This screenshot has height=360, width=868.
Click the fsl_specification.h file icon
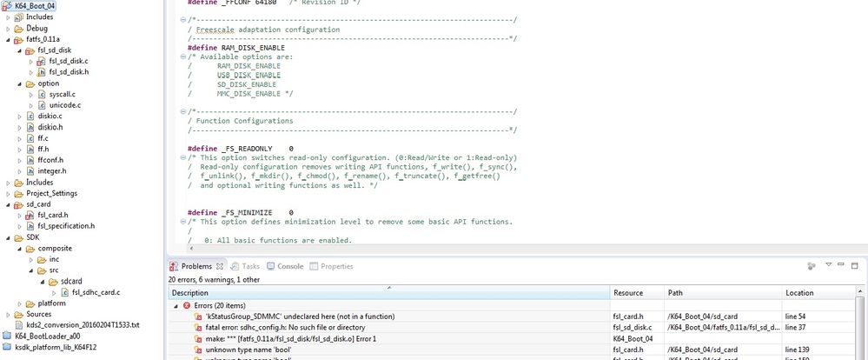30,226
